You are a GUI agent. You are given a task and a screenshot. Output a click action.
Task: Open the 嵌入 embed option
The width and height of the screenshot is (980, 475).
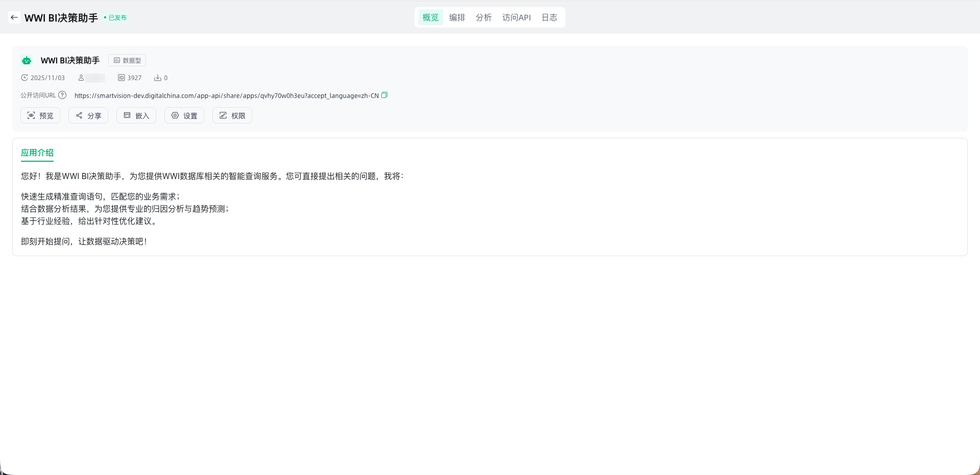click(x=136, y=116)
